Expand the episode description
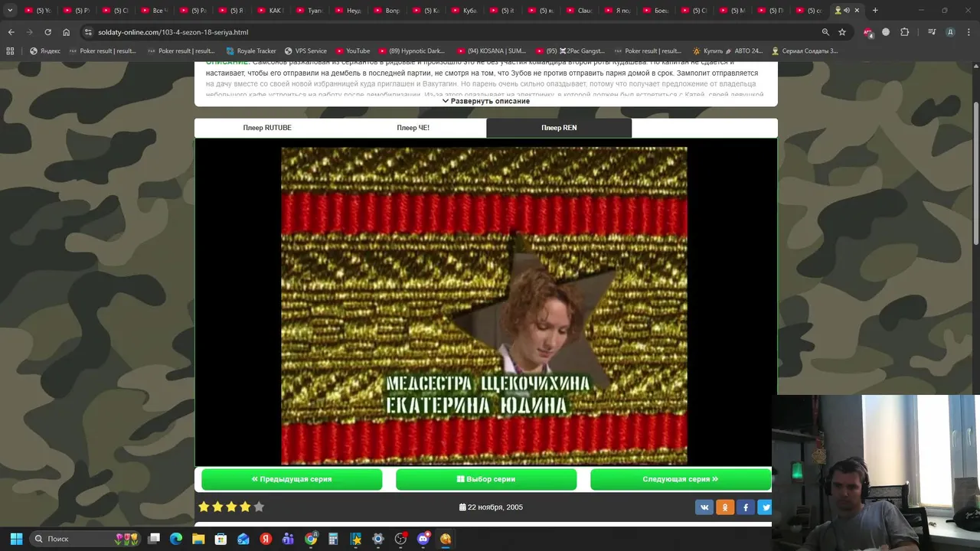Image resolution: width=980 pixels, height=551 pixels. 486,101
